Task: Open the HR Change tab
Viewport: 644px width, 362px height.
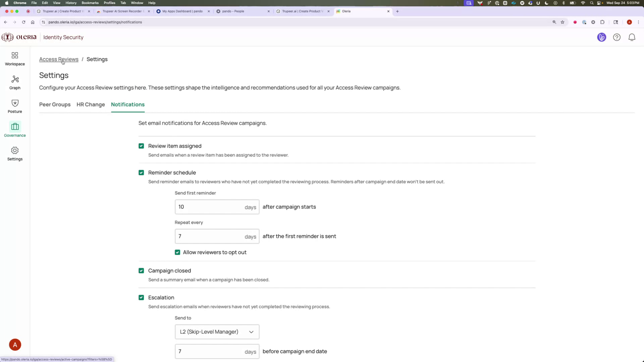Action: tap(90, 105)
